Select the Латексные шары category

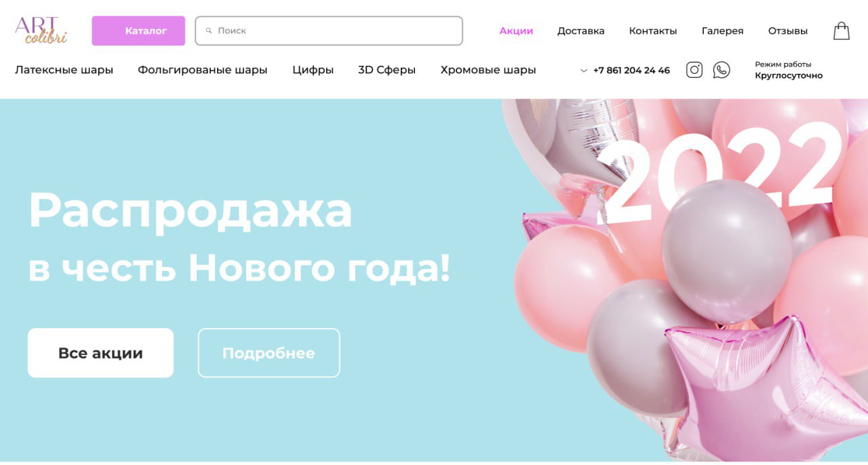[x=64, y=70]
